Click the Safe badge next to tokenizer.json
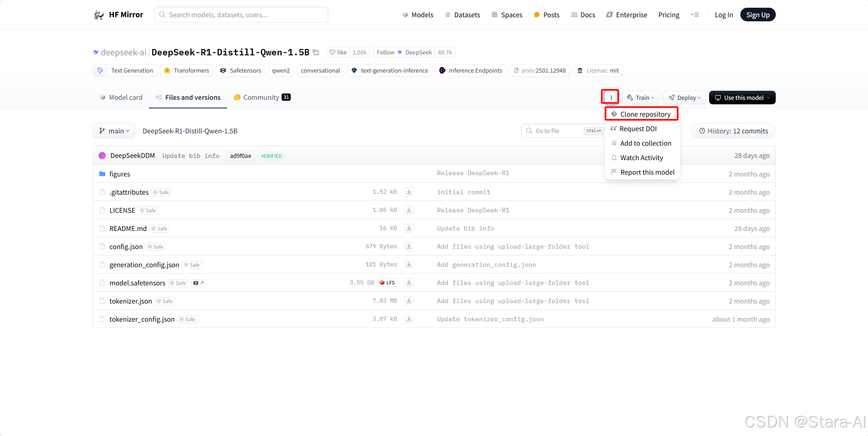Viewport: 868px width, 436px height. coord(165,301)
